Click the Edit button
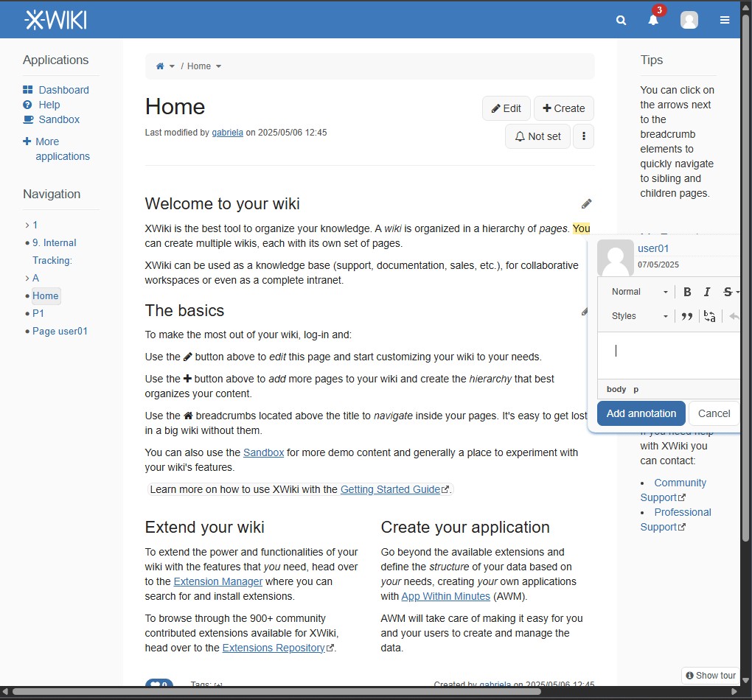The height and width of the screenshot is (700, 752). [506, 108]
